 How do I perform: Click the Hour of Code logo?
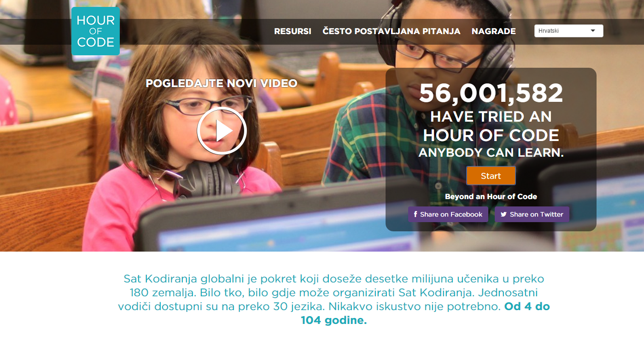(x=95, y=31)
